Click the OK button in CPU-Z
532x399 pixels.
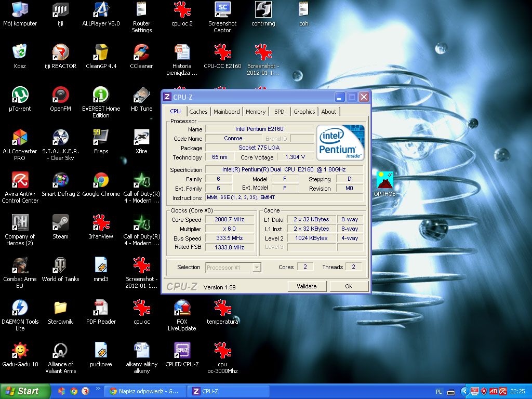click(x=349, y=286)
